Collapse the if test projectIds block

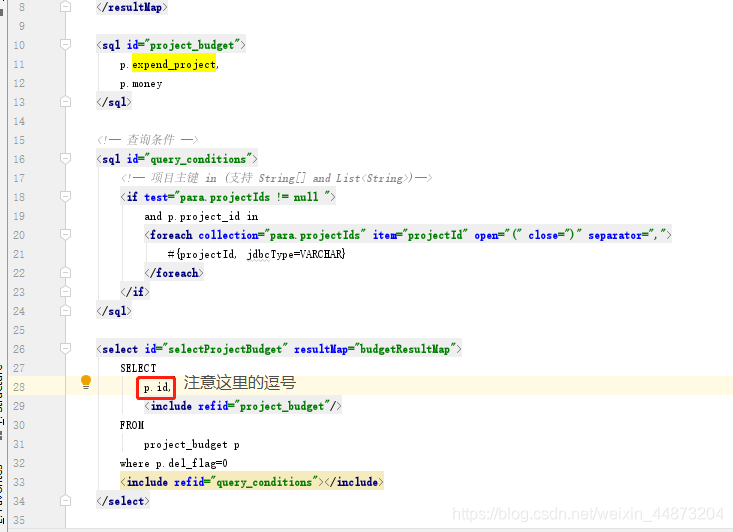[x=66, y=196]
